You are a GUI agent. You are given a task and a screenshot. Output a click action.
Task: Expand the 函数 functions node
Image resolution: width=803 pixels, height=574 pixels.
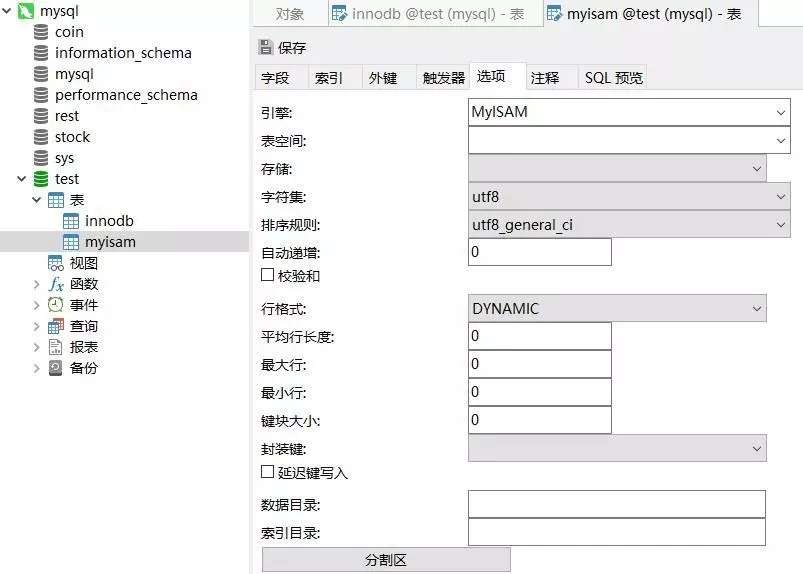pyautogui.click(x=36, y=284)
